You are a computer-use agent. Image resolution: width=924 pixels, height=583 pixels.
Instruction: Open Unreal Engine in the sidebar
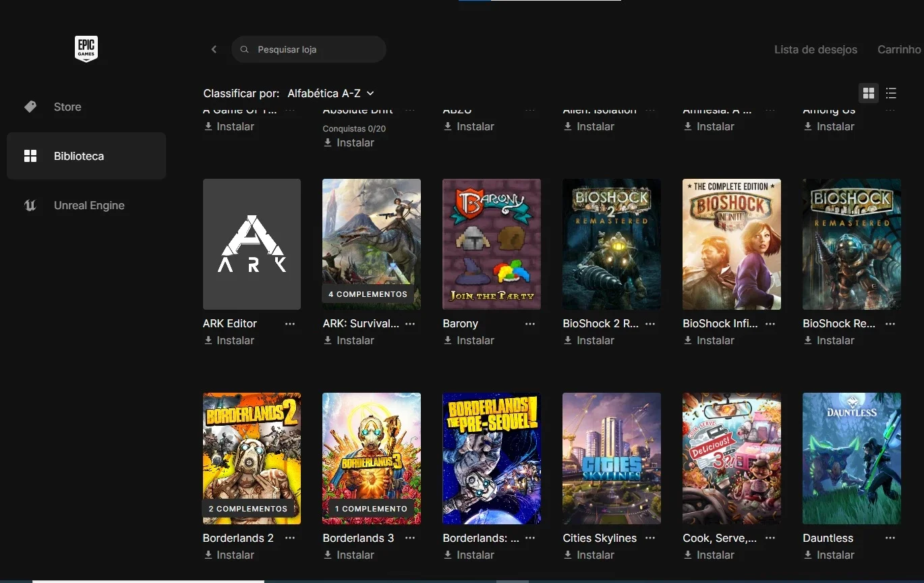click(x=86, y=205)
